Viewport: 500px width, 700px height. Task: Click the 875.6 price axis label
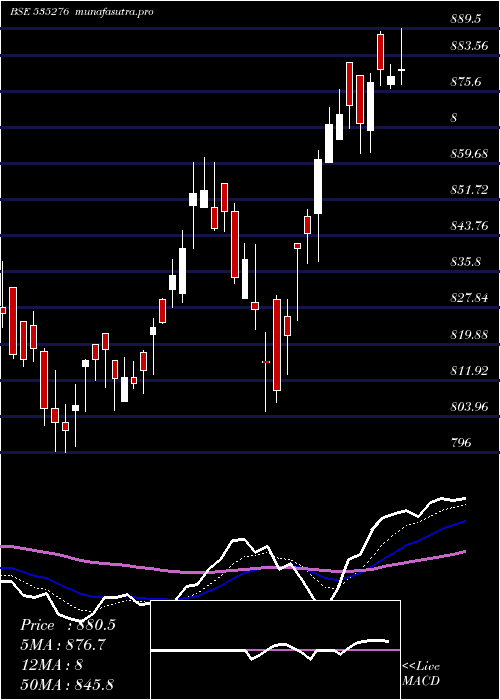[x=466, y=82]
